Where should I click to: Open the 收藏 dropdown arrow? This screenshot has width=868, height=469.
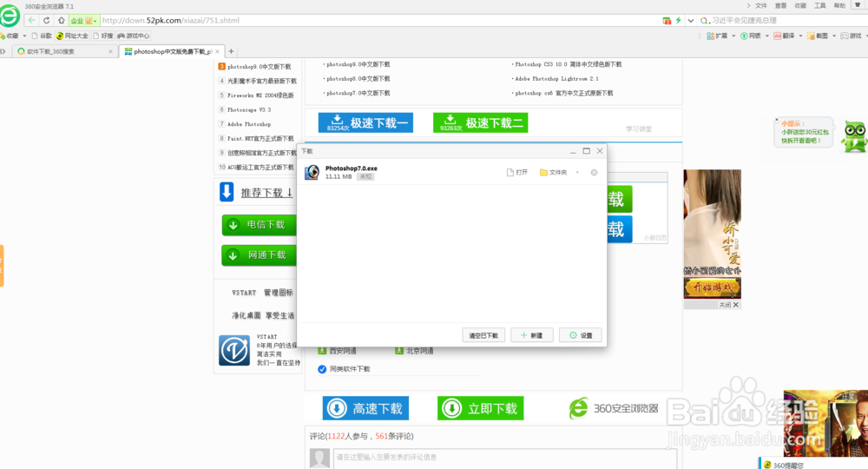click(x=24, y=36)
